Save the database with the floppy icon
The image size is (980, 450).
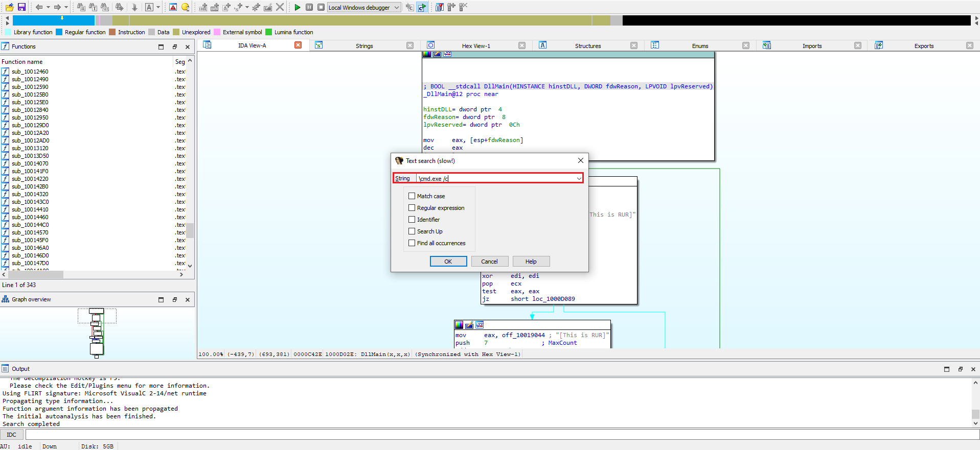coord(21,7)
